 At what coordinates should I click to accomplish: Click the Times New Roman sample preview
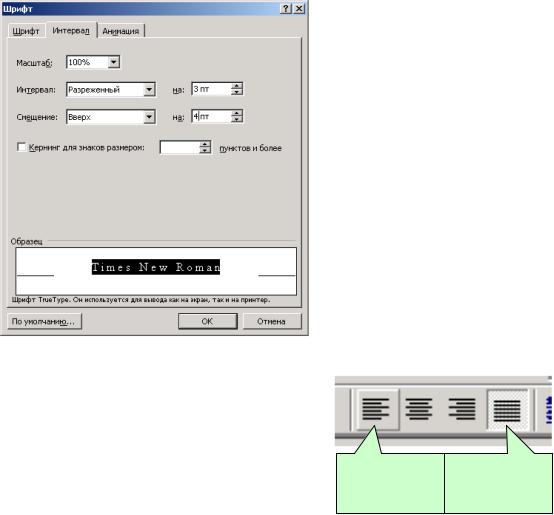[156, 271]
